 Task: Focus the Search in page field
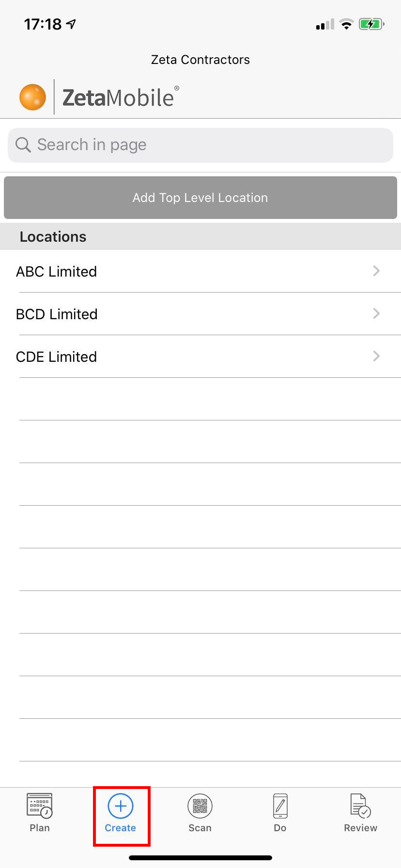tap(200, 145)
